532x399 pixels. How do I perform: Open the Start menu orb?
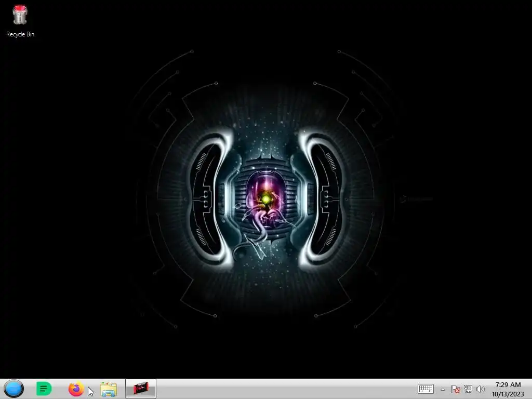pos(14,389)
